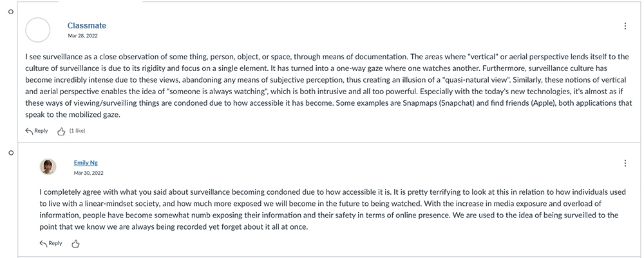Viewport: 644px width, 258px height.
Task: Click thumbs-up icon under Emily Ng's reply
Action: tap(75, 243)
